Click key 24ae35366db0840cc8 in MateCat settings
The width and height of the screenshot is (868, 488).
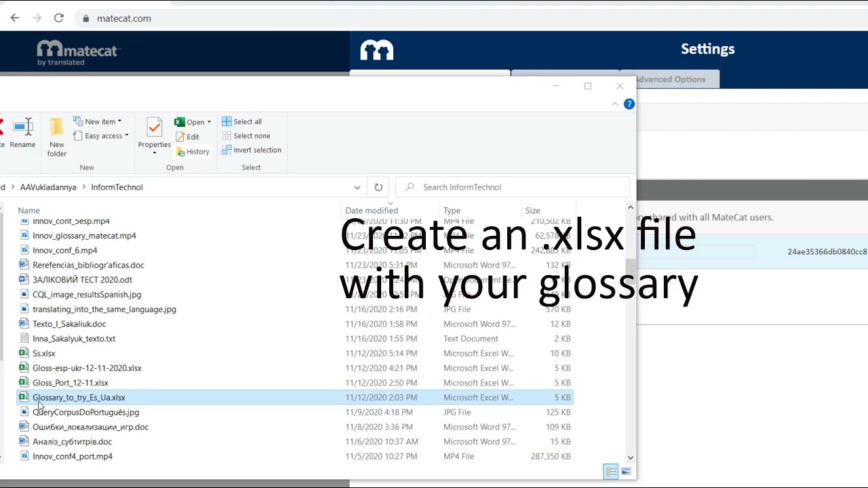click(827, 251)
